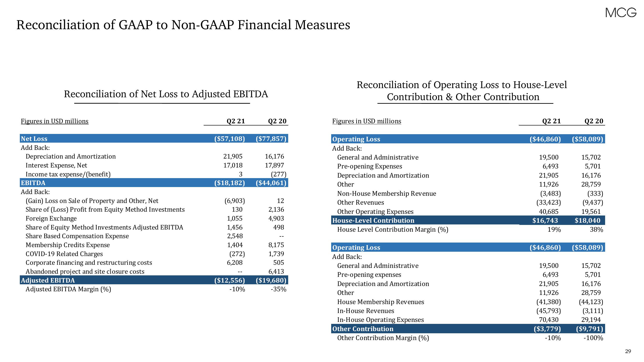This screenshot has height=362, width=644.
Task: Select the 'Other Revenues' row label
Action: coord(360,203)
